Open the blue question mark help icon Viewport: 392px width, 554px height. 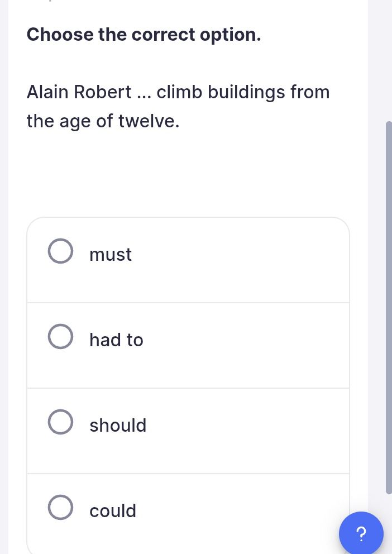click(361, 533)
